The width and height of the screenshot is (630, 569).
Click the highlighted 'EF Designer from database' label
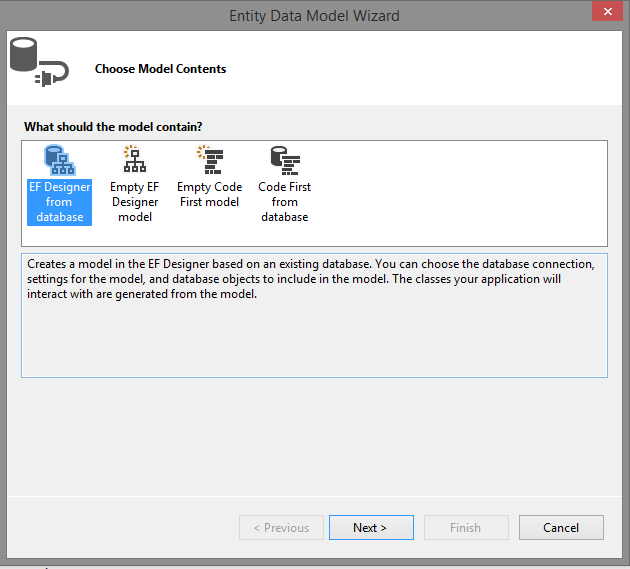pos(59,202)
